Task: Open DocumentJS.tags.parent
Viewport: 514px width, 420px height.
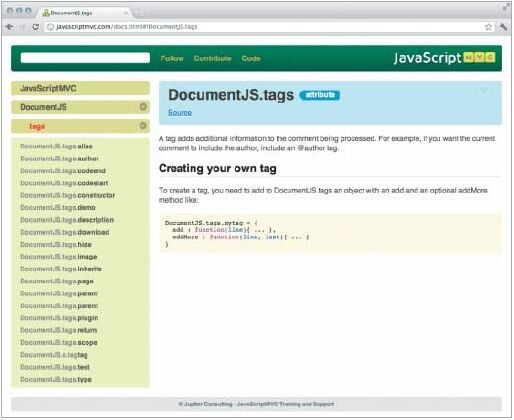Action: tap(59, 306)
